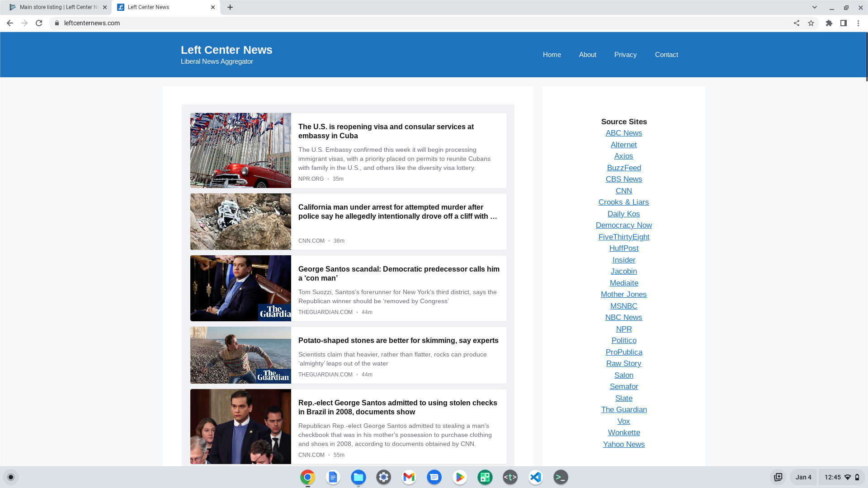
Task: Click the red vintage car thumbnail
Action: [241, 150]
